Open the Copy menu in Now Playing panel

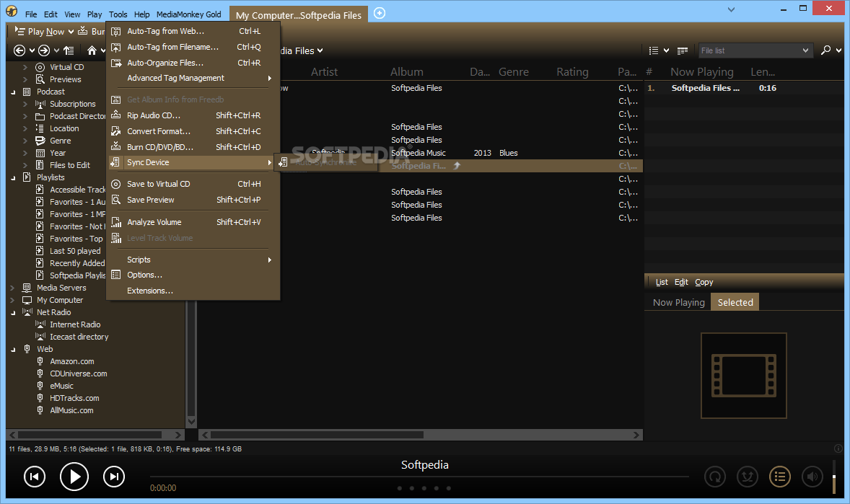tap(704, 282)
